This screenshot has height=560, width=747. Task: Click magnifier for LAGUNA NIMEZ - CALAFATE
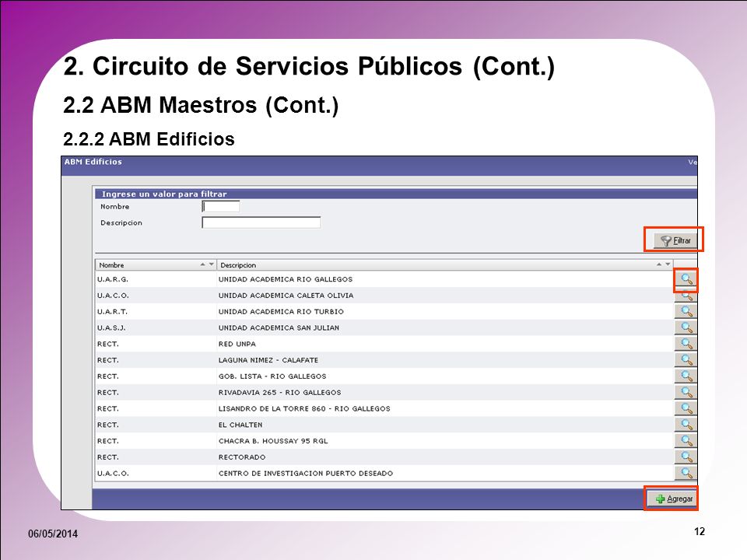[686, 360]
